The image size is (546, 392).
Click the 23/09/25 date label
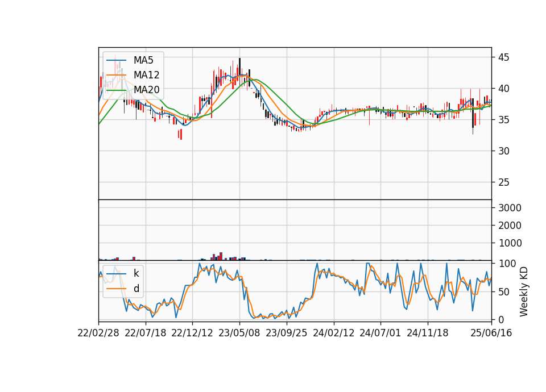287,333
